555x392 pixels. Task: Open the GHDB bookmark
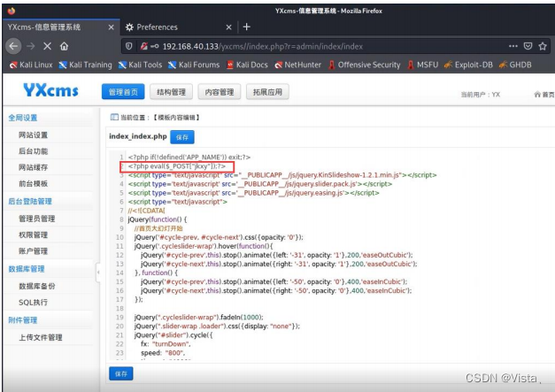(515, 65)
